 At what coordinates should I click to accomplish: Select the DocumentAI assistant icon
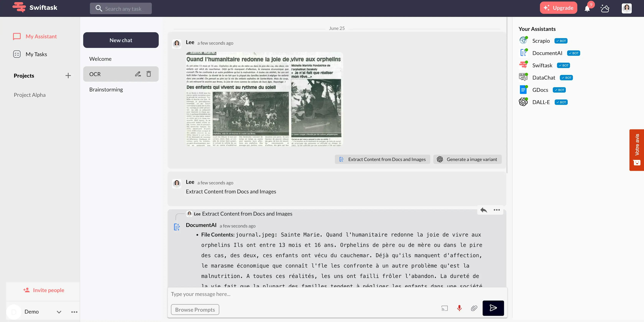pyautogui.click(x=523, y=53)
